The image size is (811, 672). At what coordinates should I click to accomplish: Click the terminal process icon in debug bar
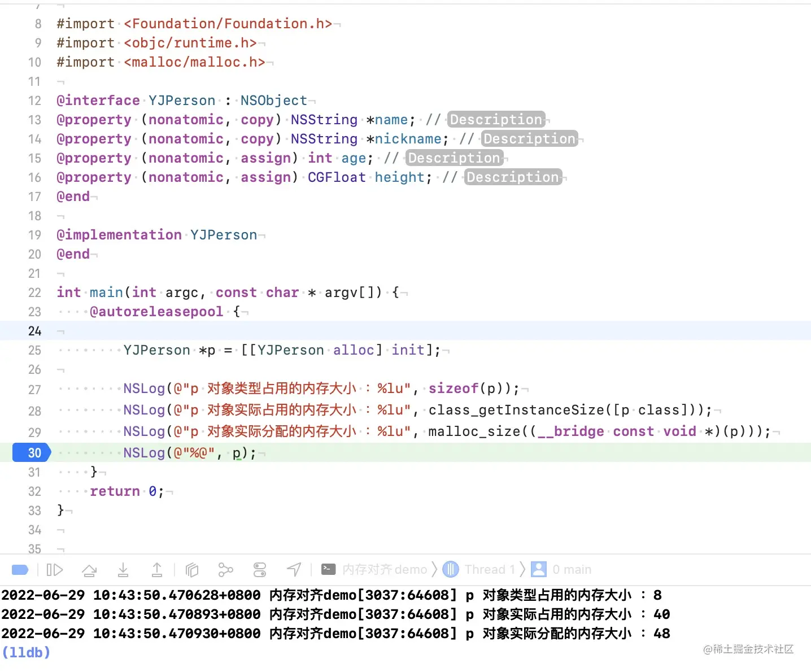328,569
